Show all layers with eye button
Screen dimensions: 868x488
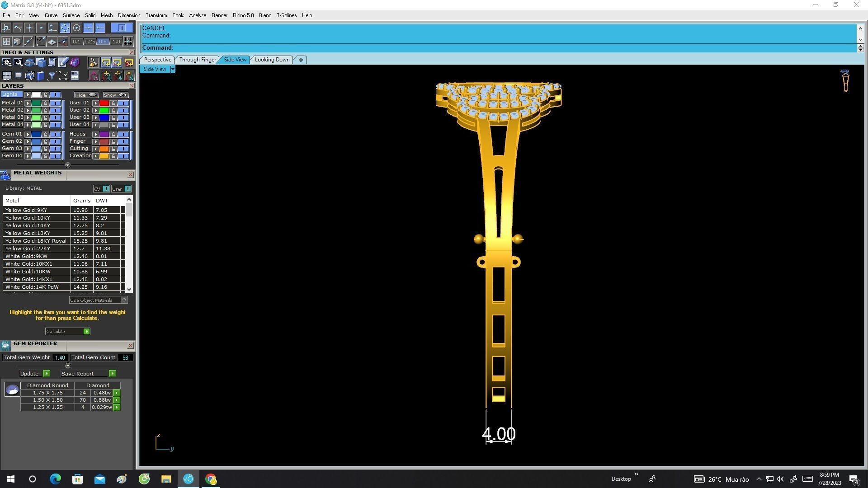pyautogui.click(x=116, y=95)
